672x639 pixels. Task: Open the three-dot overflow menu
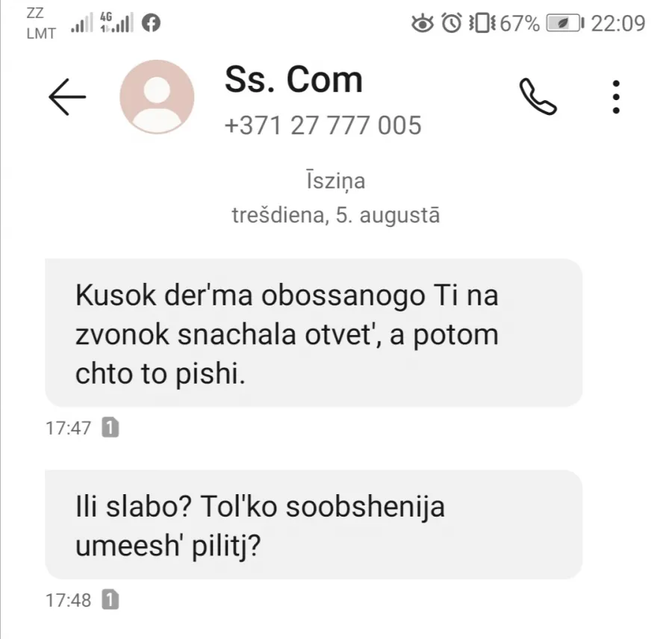tap(616, 97)
